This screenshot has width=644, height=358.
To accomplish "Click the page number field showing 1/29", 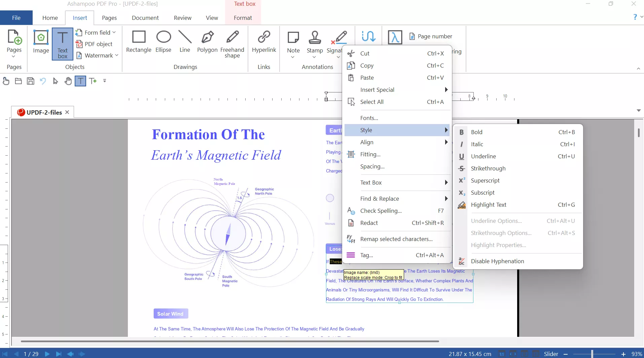I will point(31,354).
